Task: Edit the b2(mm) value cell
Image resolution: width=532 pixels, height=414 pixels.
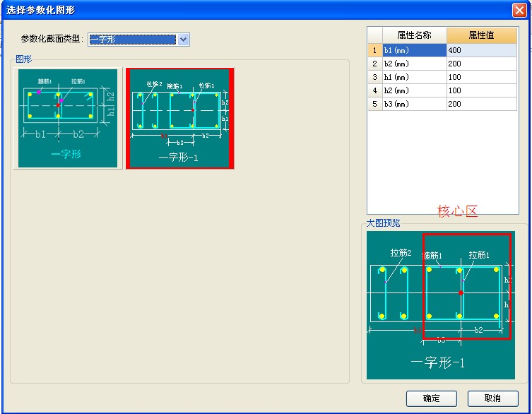Action: tap(481, 64)
